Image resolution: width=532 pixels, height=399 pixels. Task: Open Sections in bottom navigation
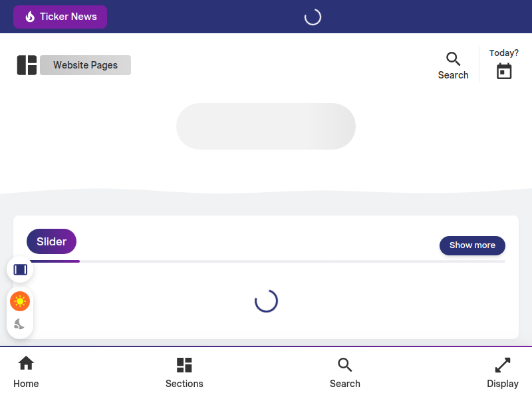tap(184, 373)
